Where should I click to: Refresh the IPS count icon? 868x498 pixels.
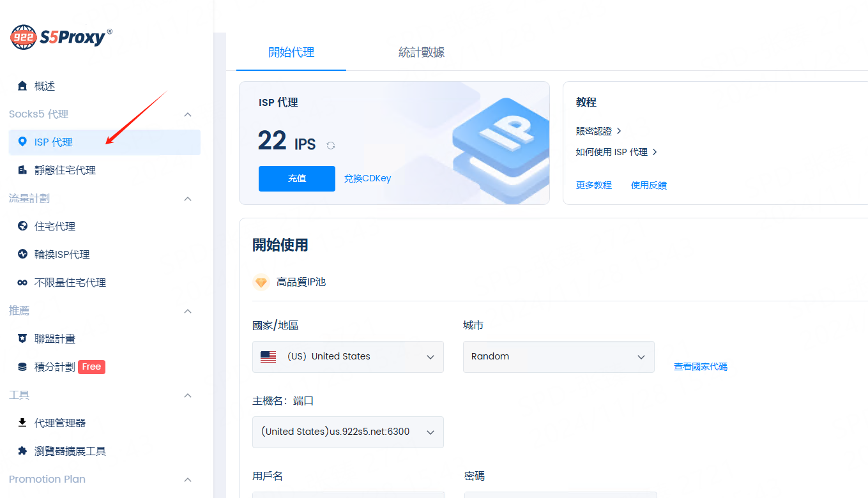coord(331,146)
